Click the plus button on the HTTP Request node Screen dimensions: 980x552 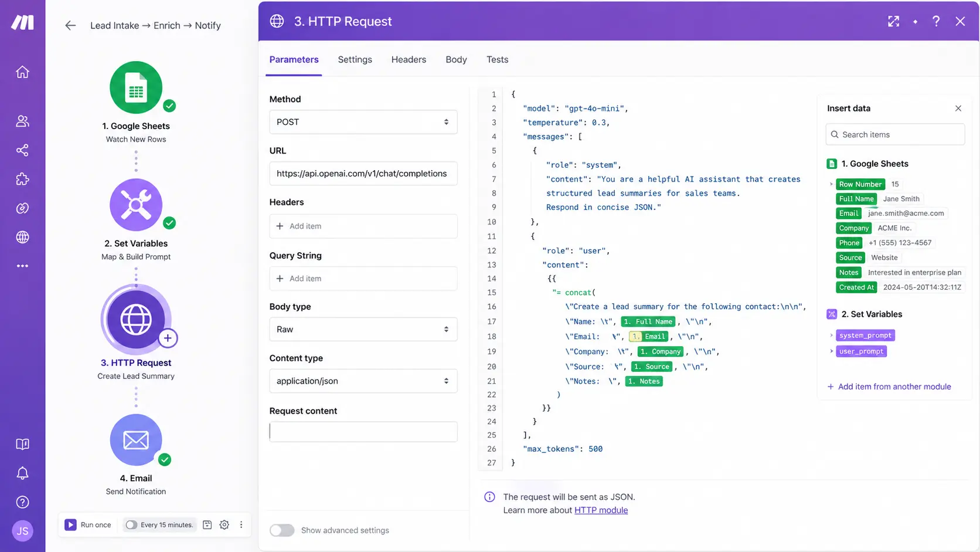pyautogui.click(x=168, y=338)
